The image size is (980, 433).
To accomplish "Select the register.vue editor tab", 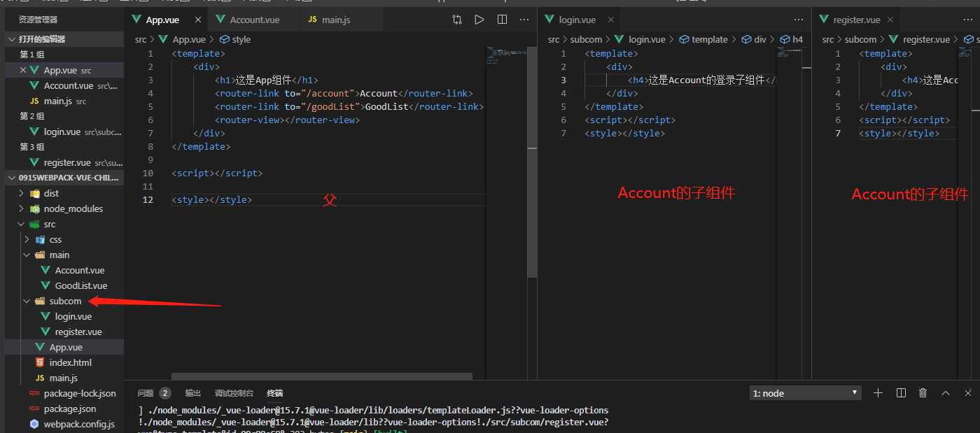I will [x=857, y=20].
